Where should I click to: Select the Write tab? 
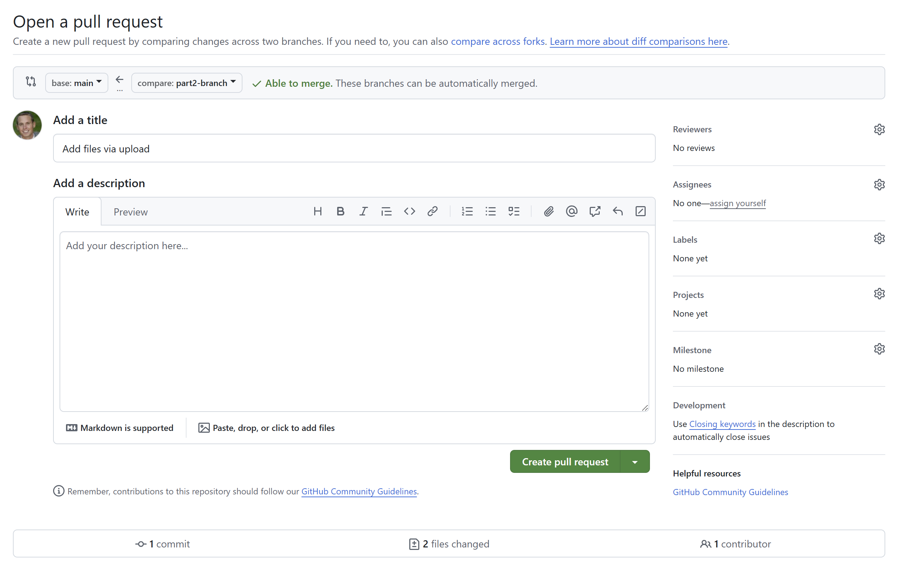click(x=77, y=212)
